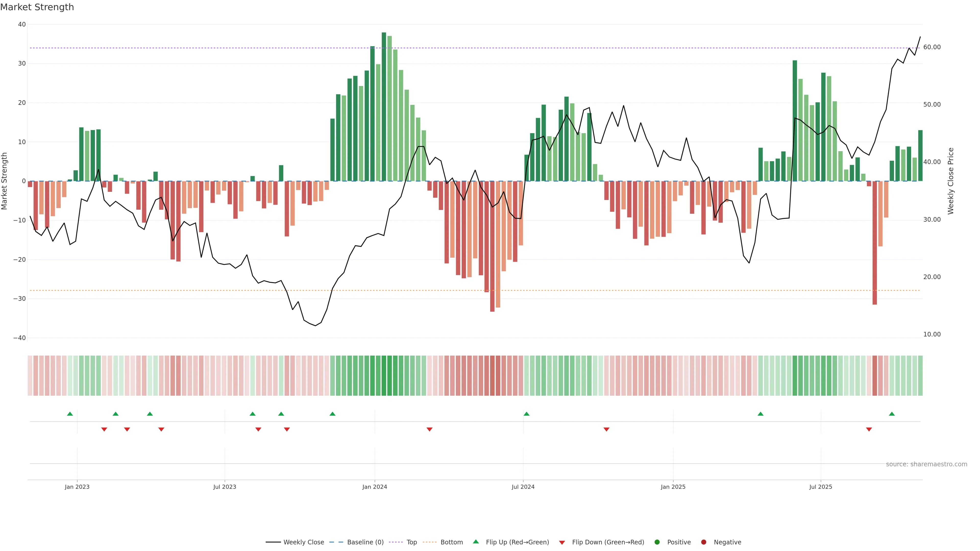Click the Jul 2025 x-axis label
The height and width of the screenshot is (551, 980).
click(820, 487)
